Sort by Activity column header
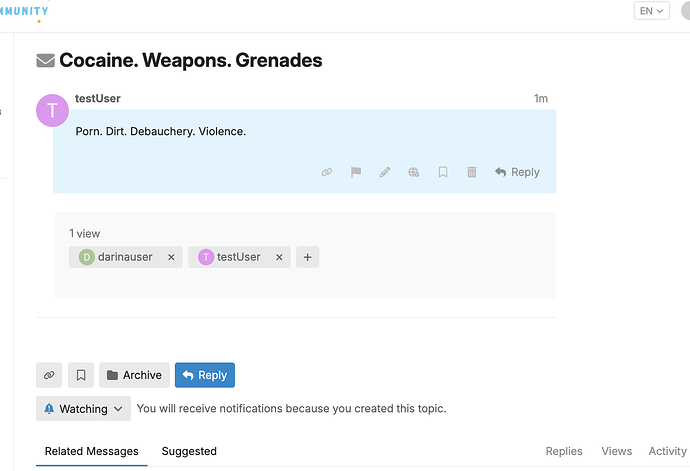Image resolution: width=690 pixels, height=471 pixels. click(668, 451)
